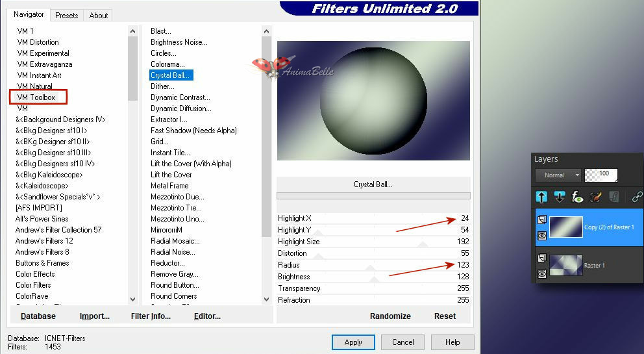The width and height of the screenshot is (644, 354).
Task: Click the Randomize button
Action: coord(390,316)
